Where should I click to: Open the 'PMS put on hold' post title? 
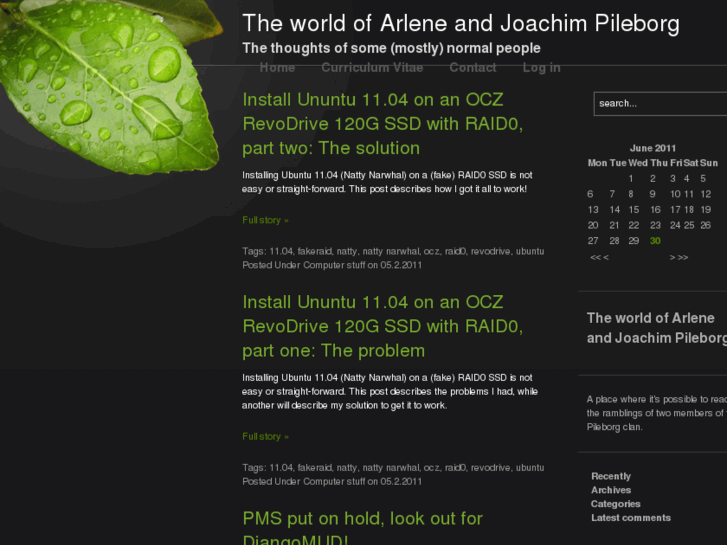[363, 527]
